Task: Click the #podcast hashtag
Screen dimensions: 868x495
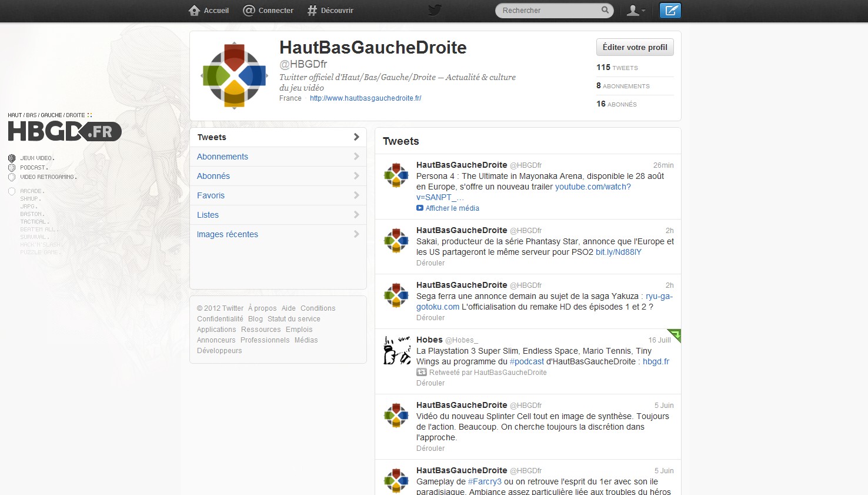Action: [527, 361]
